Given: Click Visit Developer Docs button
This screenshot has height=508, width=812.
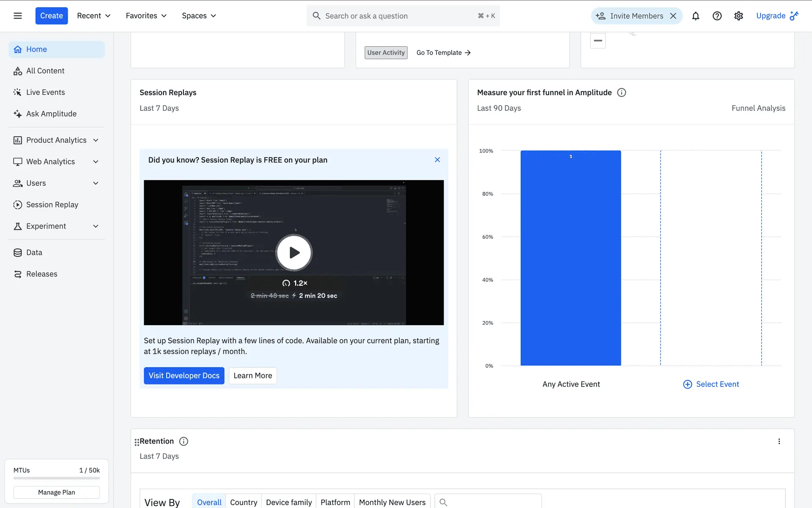Looking at the screenshot, I should pos(184,375).
